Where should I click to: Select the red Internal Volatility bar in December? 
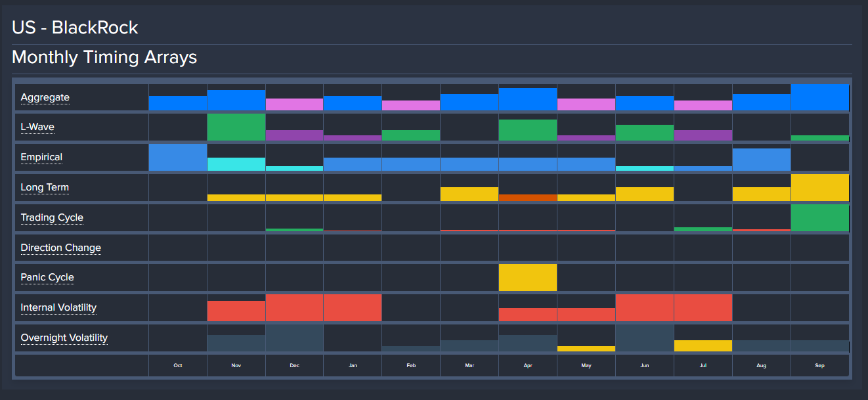click(x=294, y=307)
